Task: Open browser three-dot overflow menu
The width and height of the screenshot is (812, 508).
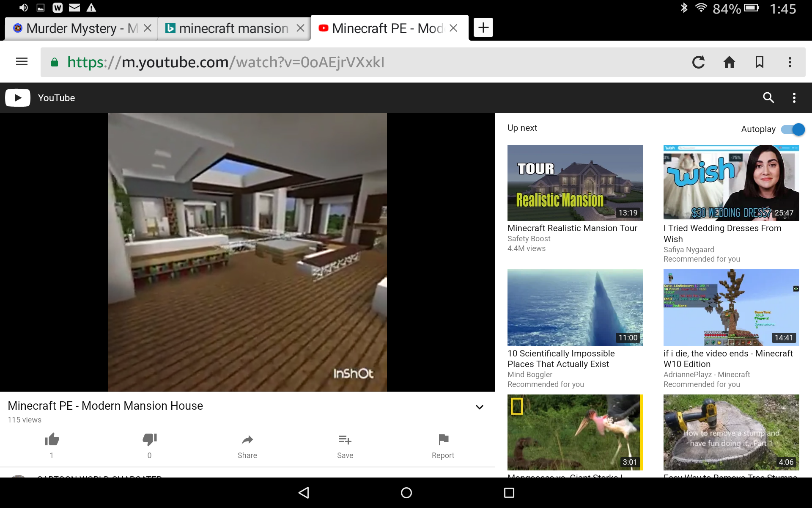Action: coord(790,62)
